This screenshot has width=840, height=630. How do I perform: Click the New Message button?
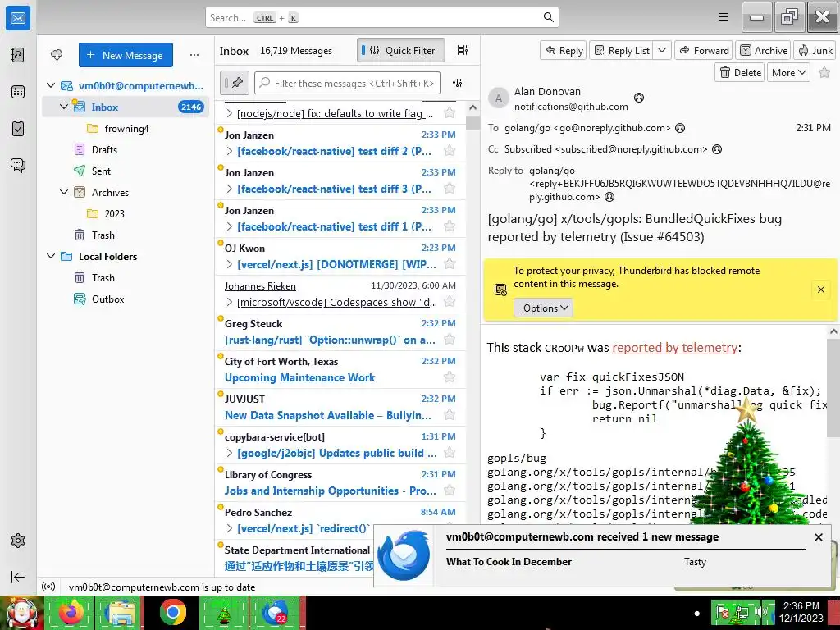tap(126, 55)
